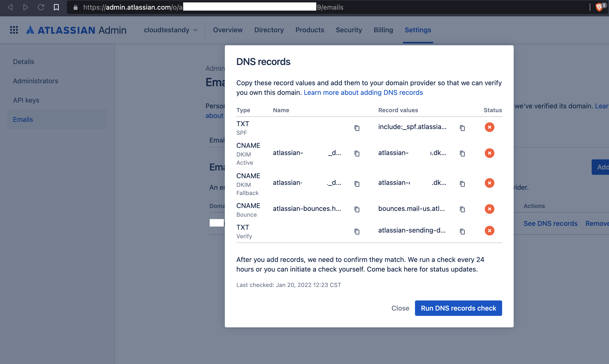This screenshot has width=609, height=364.
Task: Click the bookmark icon in the browser
Action: pos(56,7)
